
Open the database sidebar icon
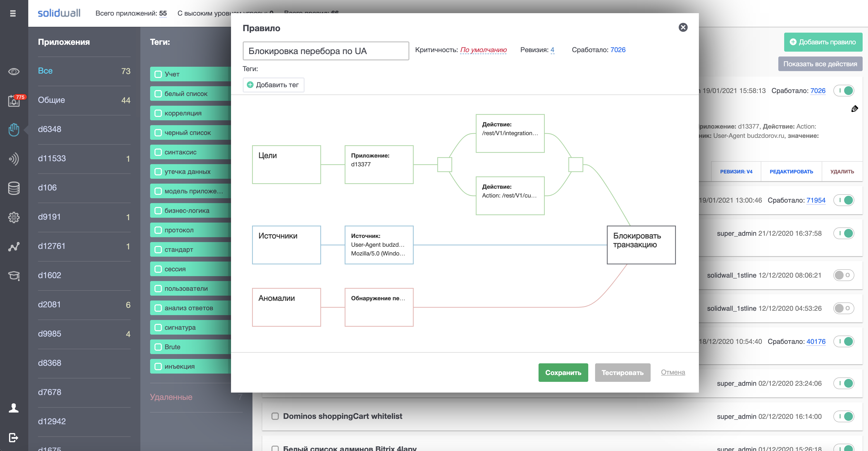click(14, 188)
